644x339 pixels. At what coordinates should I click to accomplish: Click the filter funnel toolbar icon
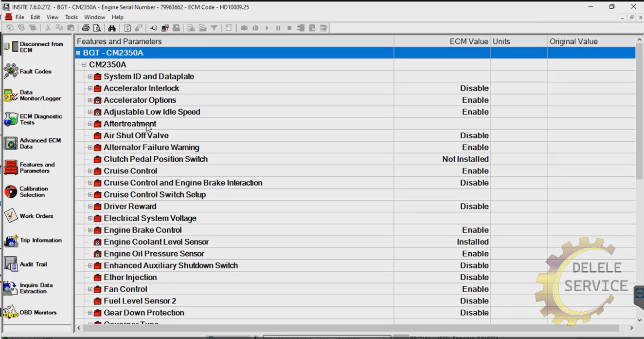pos(214,28)
